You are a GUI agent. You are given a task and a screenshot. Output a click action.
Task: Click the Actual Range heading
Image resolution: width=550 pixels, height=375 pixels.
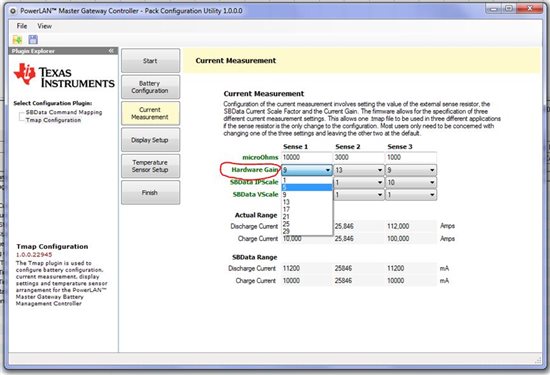pos(256,215)
